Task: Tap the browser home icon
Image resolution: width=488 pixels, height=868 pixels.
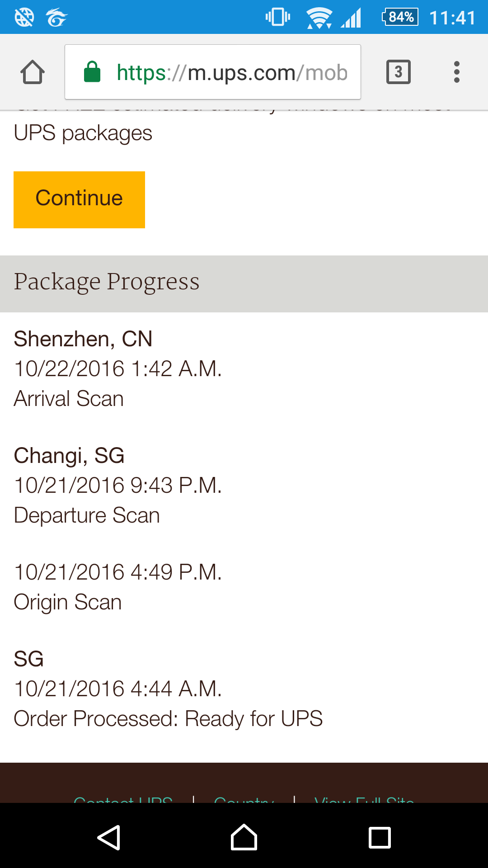Action: [x=33, y=72]
